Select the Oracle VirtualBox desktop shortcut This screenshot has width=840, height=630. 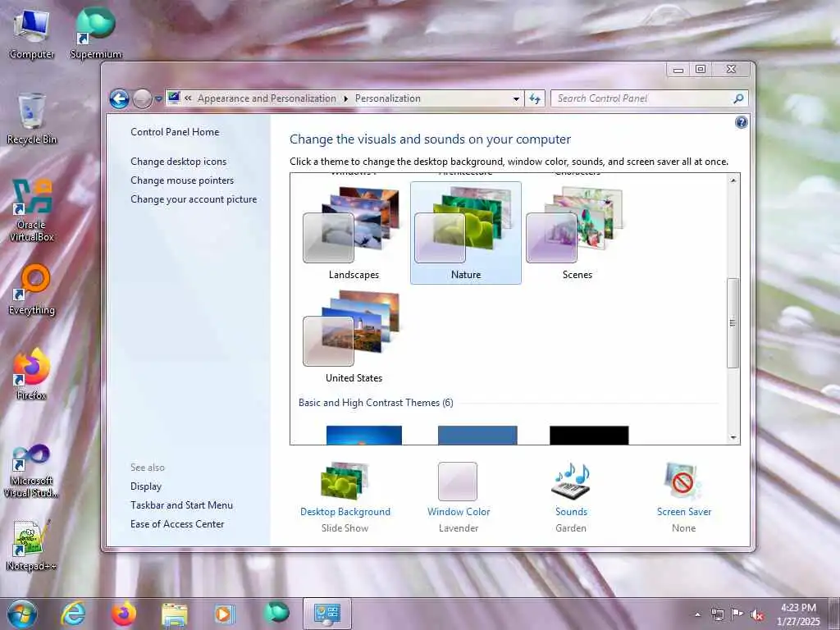coord(32,210)
